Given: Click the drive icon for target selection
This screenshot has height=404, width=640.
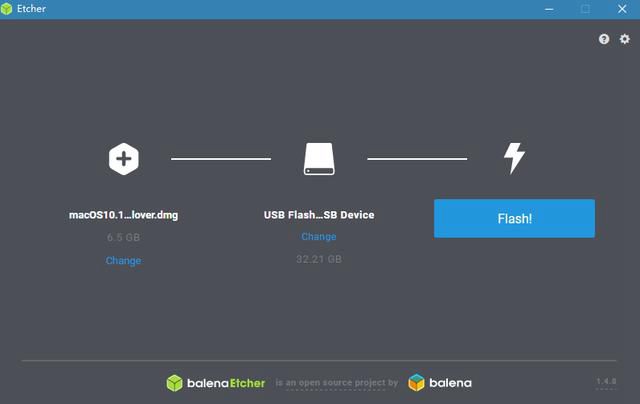Looking at the screenshot, I should tap(319, 159).
